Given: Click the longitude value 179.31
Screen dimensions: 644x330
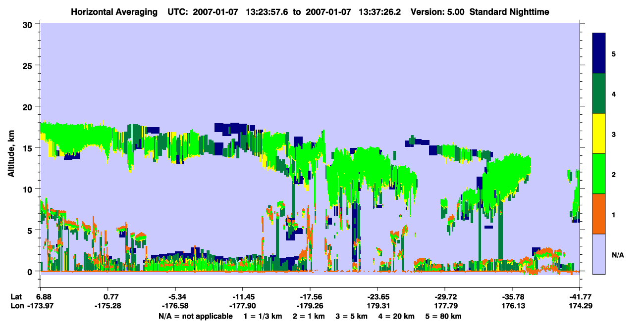Looking at the screenshot, I should click(377, 306).
